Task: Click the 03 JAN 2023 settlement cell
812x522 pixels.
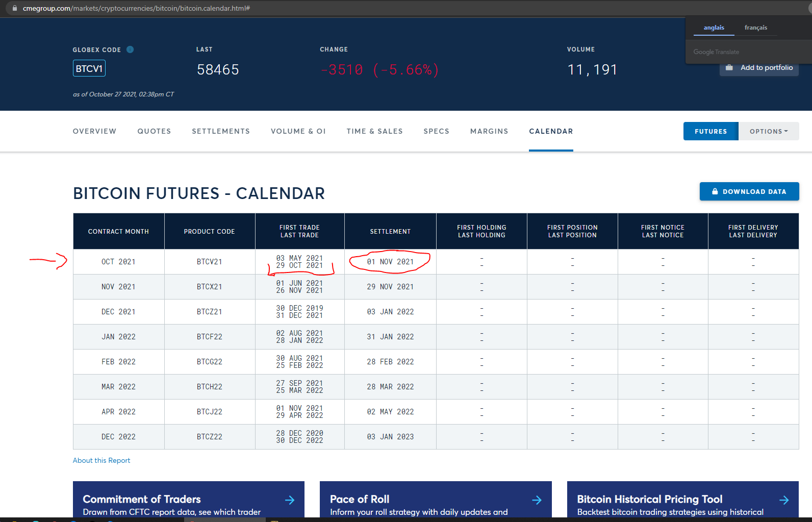Action: point(390,437)
